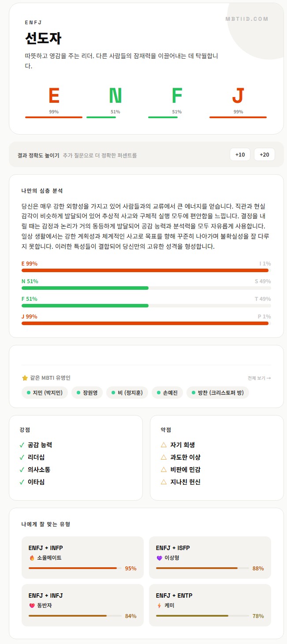Click the triangle icon next to 비판에 민감

coord(164,470)
